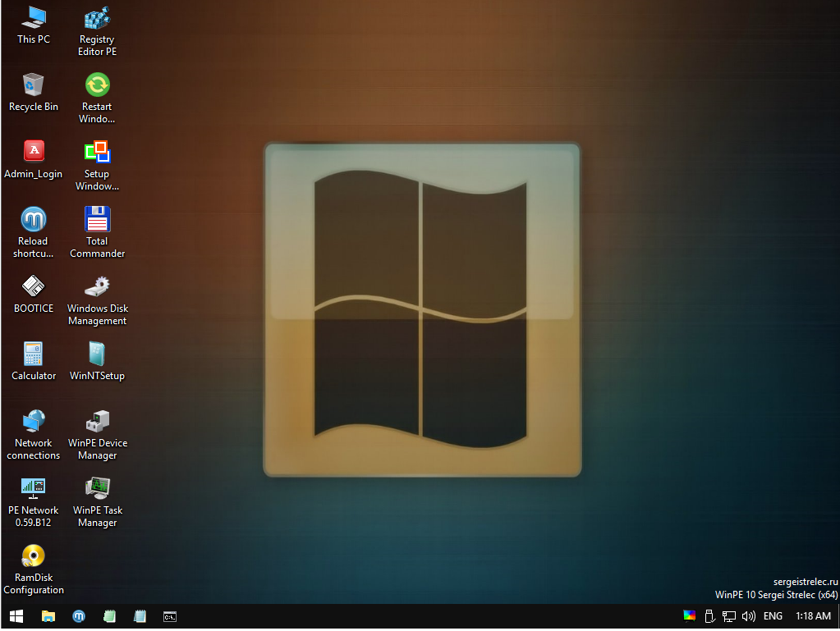Click the 1:18 AM taskbar clock
The image size is (840, 631).
813,616
